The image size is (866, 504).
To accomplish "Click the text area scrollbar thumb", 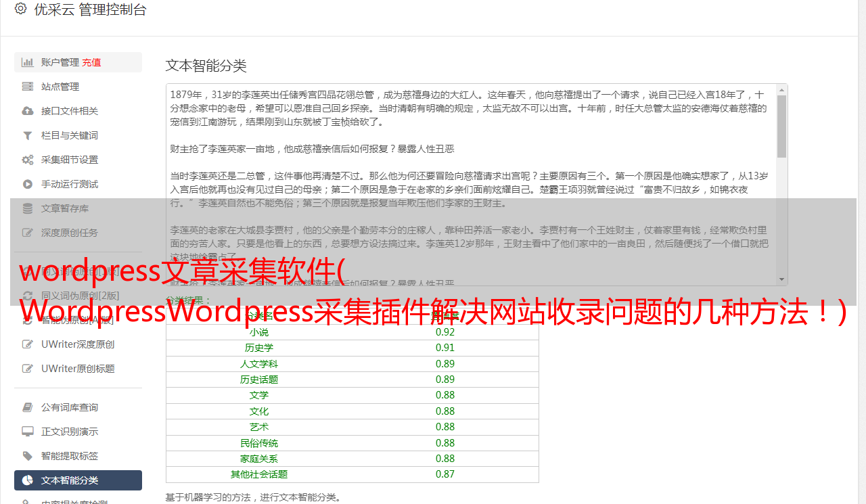I will (x=782, y=126).
